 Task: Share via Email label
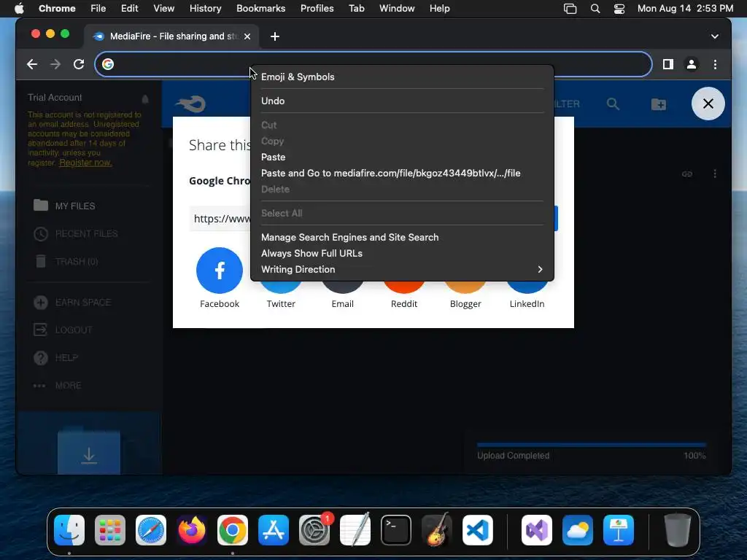pyautogui.click(x=343, y=304)
